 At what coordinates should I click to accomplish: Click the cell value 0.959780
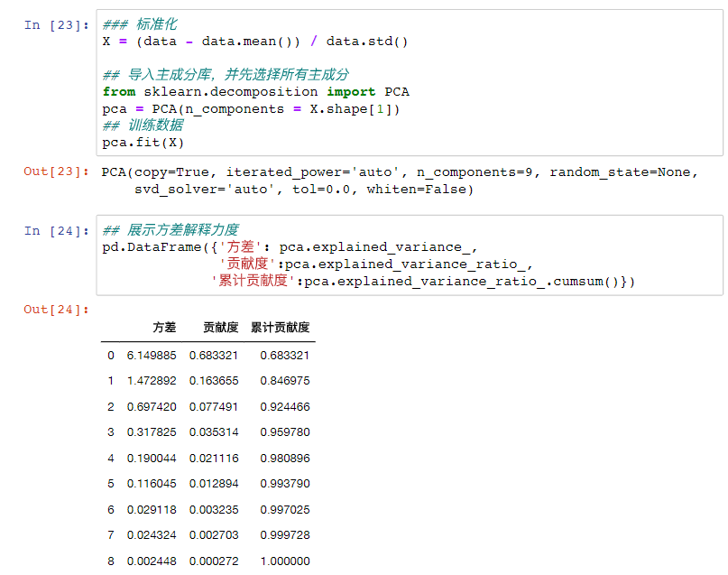point(284,432)
